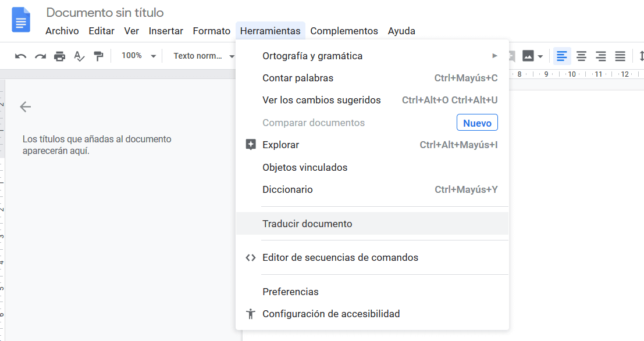
Task: Open the Insertar menu
Action: [166, 31]
